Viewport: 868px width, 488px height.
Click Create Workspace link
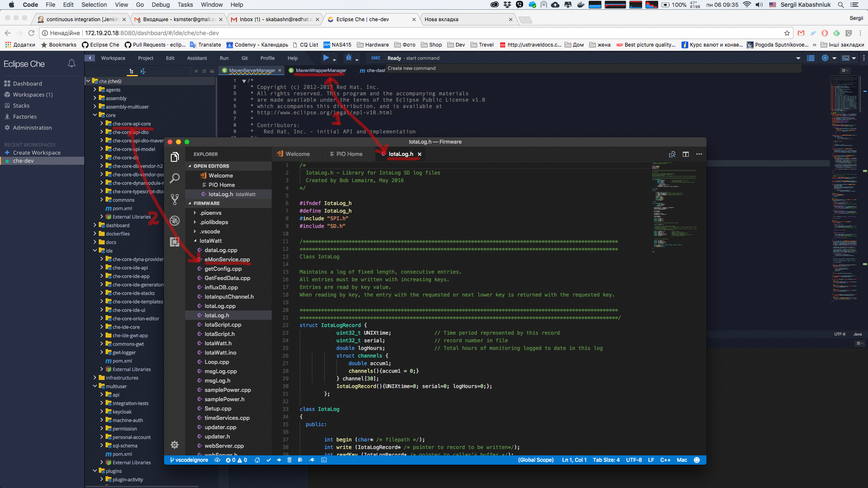(x=36, y=152)
